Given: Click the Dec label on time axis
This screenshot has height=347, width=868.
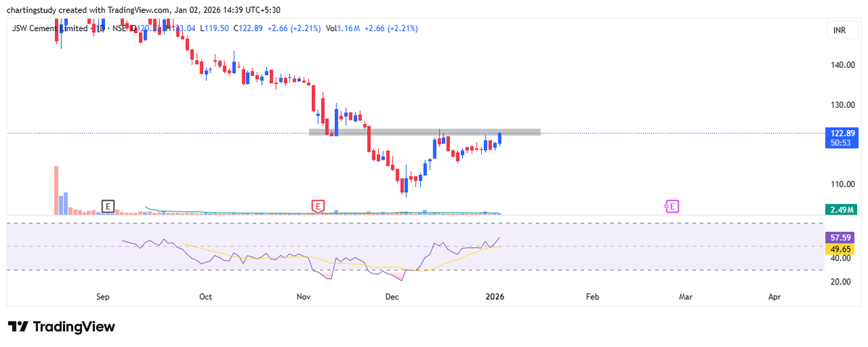Looking at the screenshot, I should (x=393, y=296).
